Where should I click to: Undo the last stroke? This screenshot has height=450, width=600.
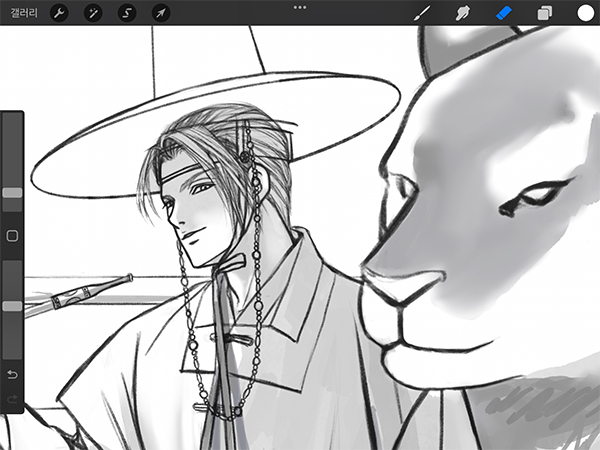click(12, 374)
